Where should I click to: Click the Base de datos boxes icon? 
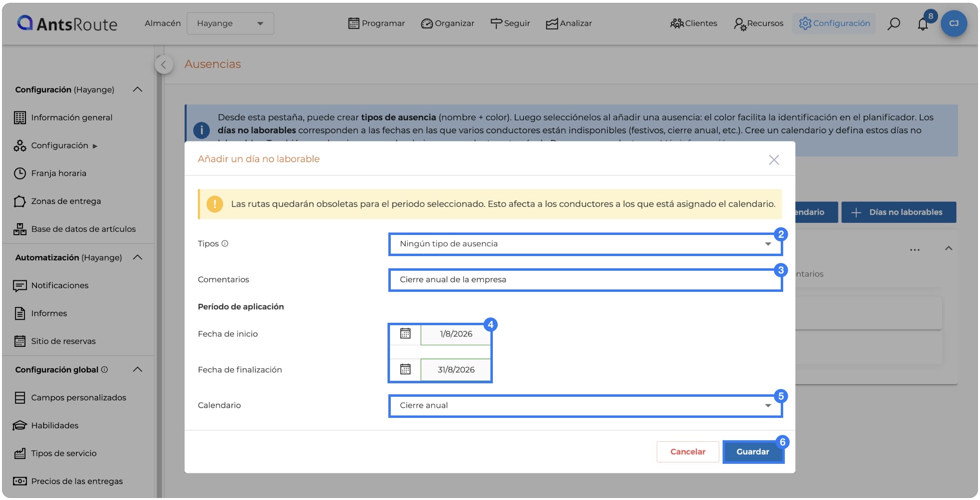point(20,229)
